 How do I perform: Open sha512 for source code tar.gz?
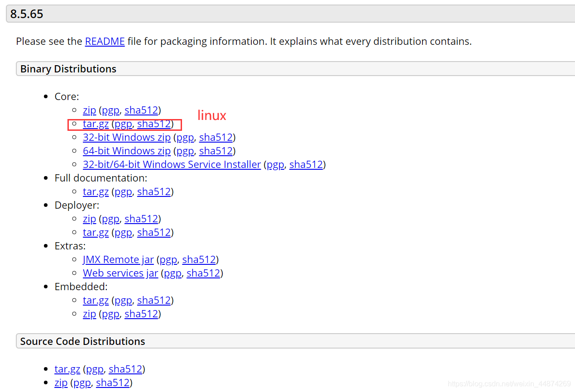pyautogui.click(x=125, y=369)
